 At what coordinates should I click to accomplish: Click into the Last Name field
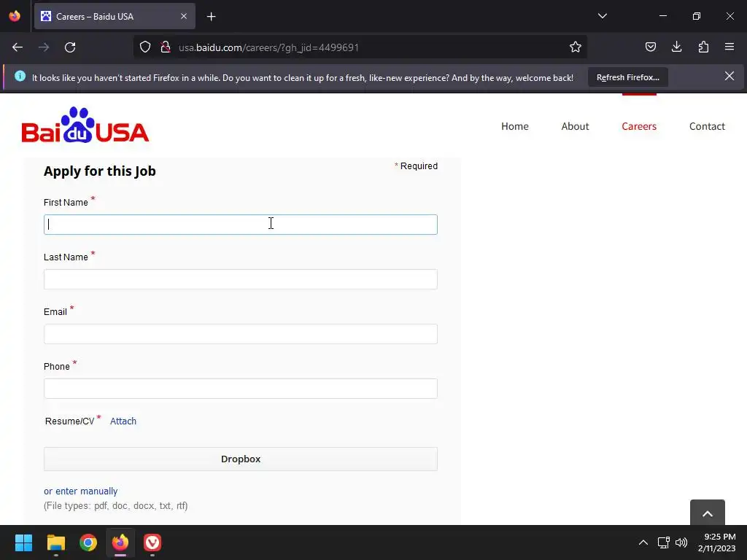(x=241, y=279)
